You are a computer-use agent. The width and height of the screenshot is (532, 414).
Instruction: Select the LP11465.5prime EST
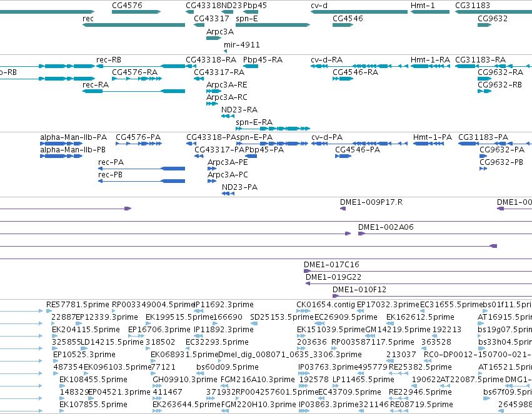pyautogui.click(x=335, y=385)
